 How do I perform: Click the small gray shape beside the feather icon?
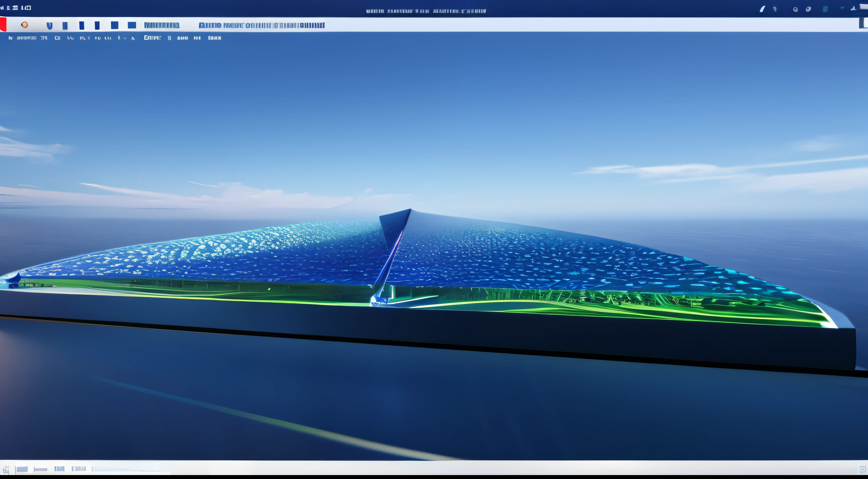coord(775,9)
